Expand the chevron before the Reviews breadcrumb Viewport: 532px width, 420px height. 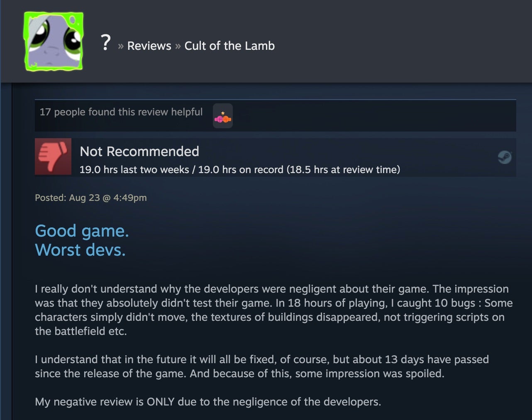[121, 46]
